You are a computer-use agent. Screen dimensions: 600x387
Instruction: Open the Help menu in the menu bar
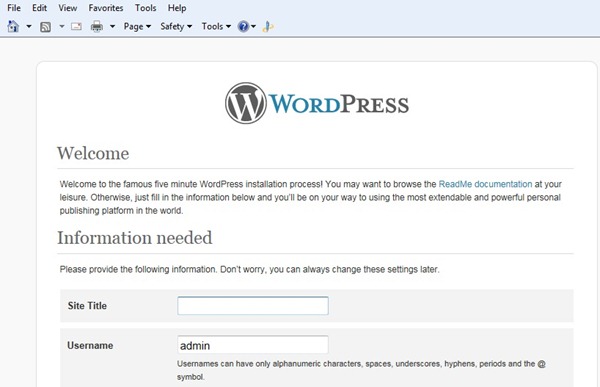[x=177, y=8]
